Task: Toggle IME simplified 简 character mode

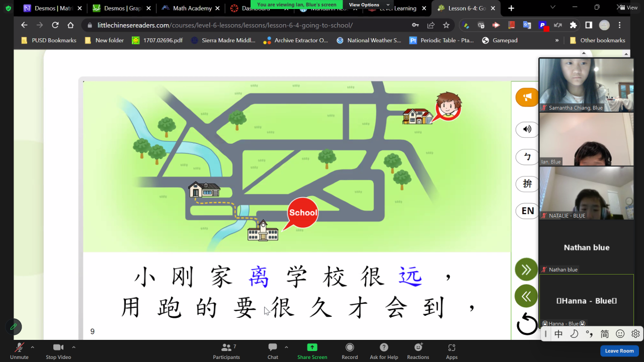Action: pyautogui.click(x=605, y=334)
